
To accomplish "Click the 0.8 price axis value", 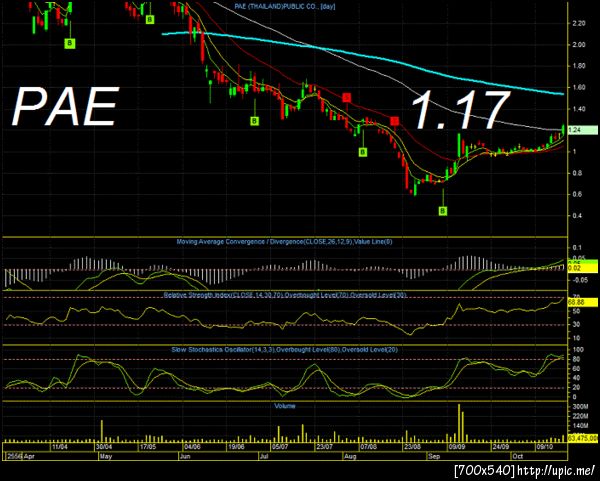I will (x=577, y=173).
